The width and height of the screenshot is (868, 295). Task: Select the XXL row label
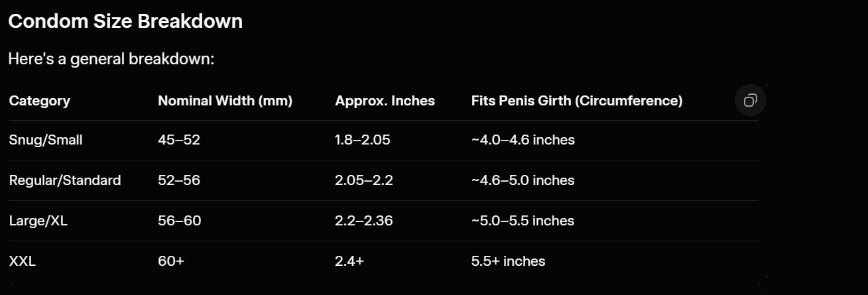coord(23,261)
